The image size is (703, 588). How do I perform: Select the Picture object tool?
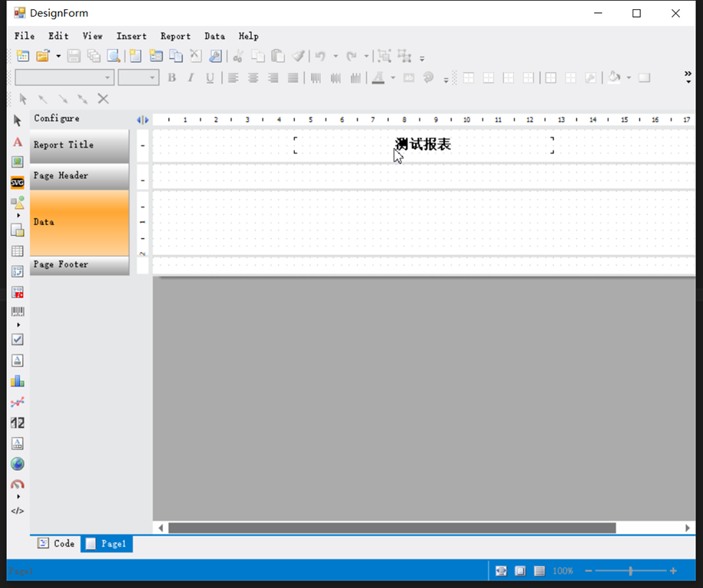coord(18,162)
